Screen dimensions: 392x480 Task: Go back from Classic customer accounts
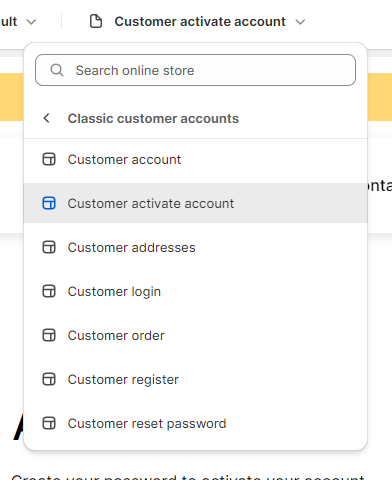[47, 118]
